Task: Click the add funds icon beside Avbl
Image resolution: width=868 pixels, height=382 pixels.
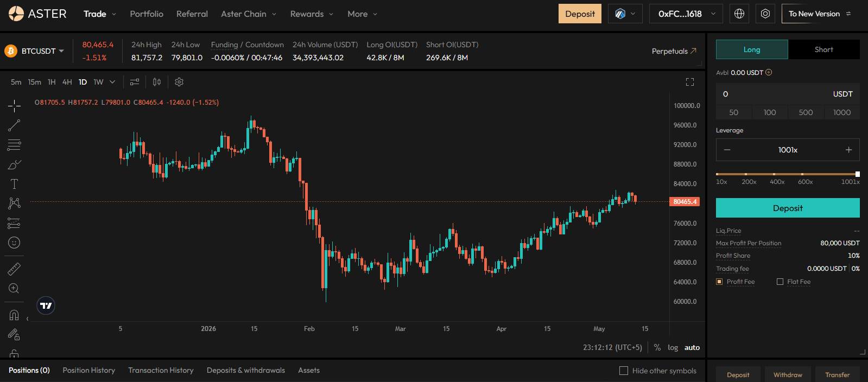Action: tap(769, 72)
